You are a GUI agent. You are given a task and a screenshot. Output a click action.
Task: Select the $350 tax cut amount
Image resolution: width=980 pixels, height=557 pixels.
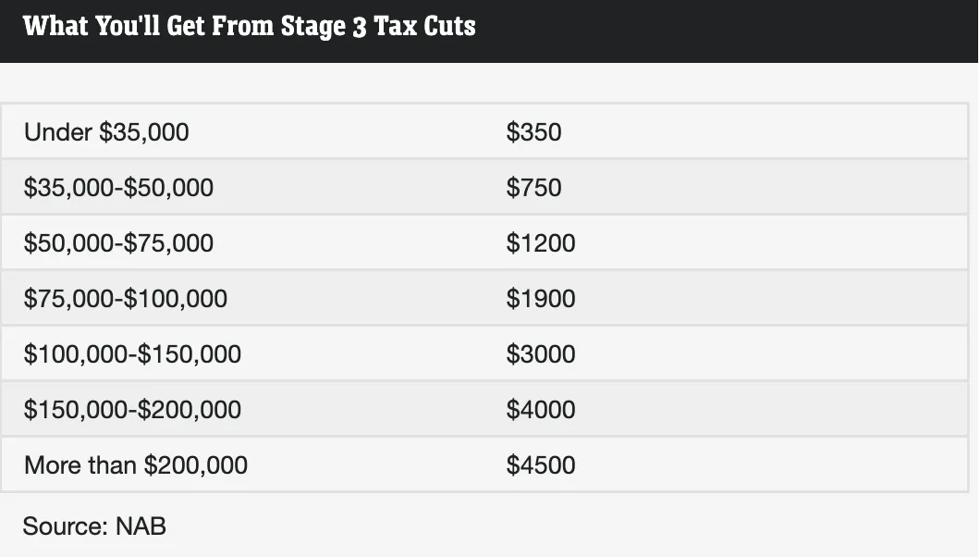[533, 132]
